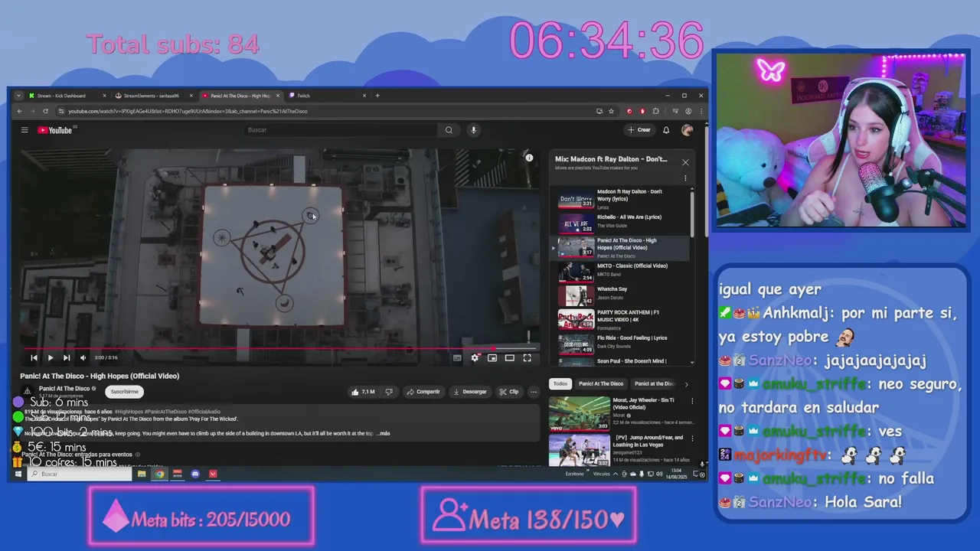The image size is (980, 551).
Task: Select the Panic! At The Disco filter chip
Action: [x=601, y=383]
